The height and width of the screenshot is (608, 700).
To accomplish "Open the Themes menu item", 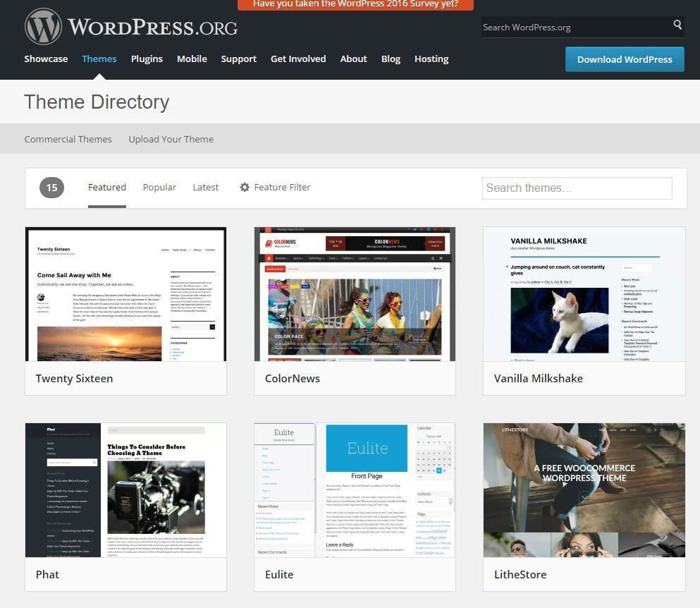I will 99,59.
